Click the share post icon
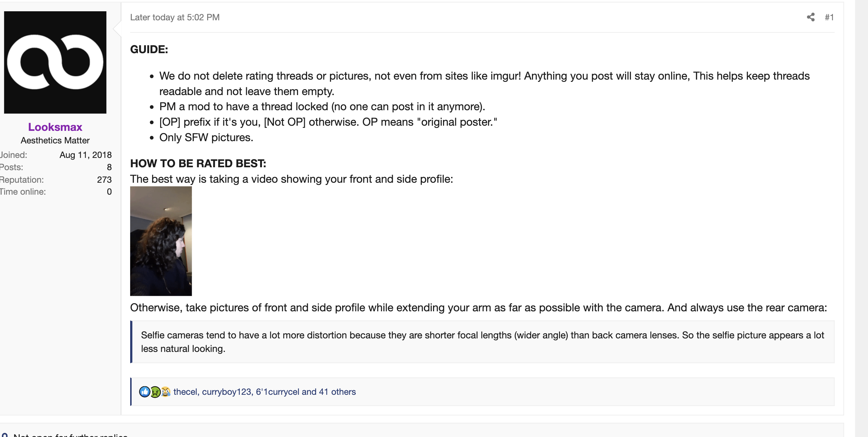Viewport: 868px width, 437px height. point(810,17)
